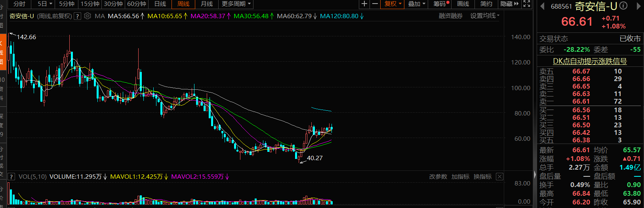Click the info icon next to 奇安信-U title
644x208 pixels.
tap(623, 6)
